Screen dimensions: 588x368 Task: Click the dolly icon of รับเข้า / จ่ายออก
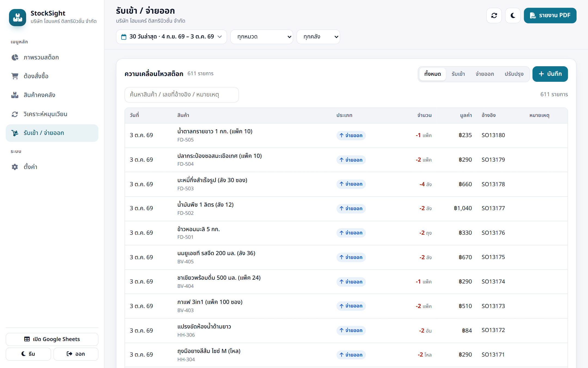coord(15,133)
